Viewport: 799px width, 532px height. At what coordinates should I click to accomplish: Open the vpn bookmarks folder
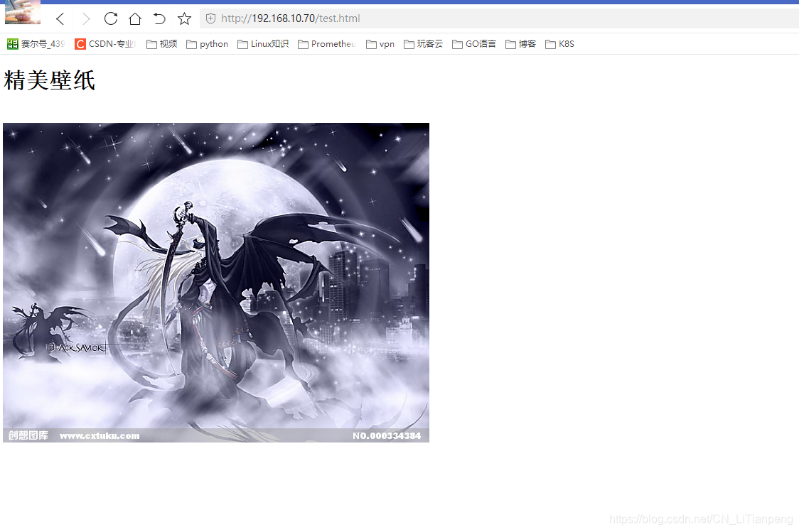(x=380, y=44)
